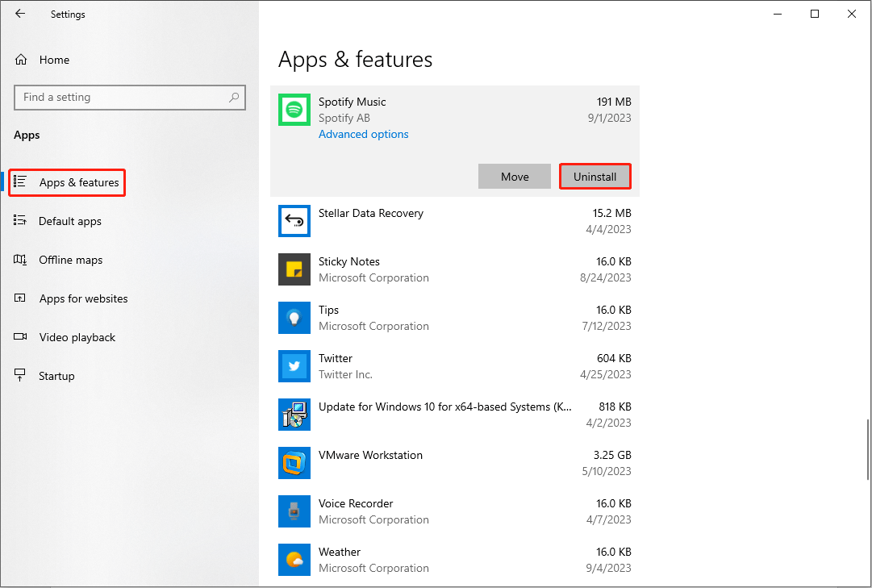This screenshot has height=588, width=872.
Task: Click the 15.2 MB size value
Action: click(611, 213)
